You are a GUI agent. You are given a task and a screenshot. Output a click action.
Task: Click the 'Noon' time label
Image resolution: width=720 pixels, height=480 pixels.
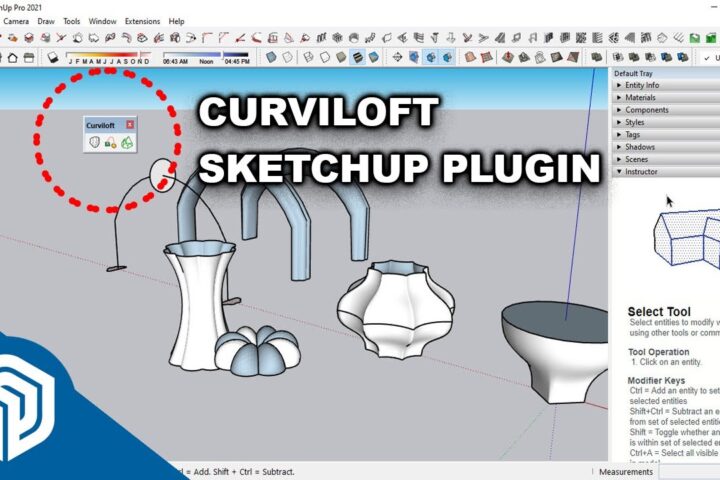(x=206, y=62)
